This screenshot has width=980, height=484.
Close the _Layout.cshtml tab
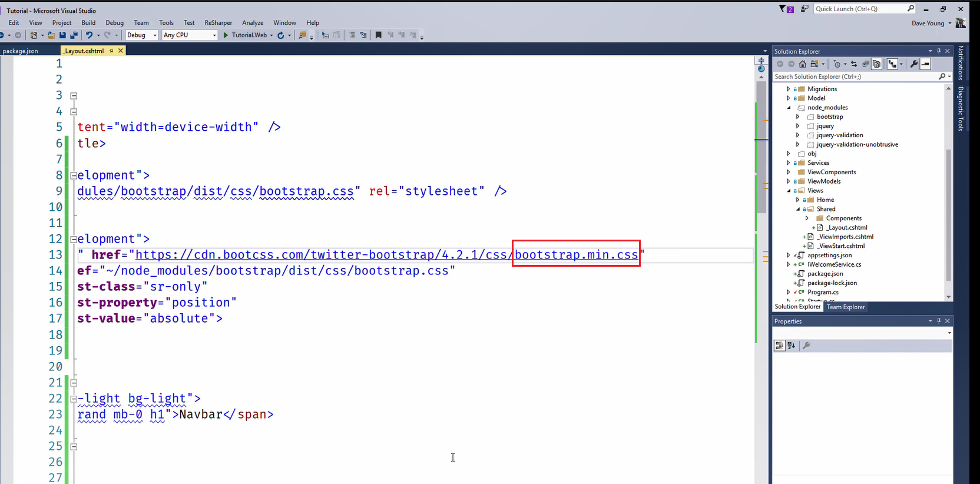[121, 51]
